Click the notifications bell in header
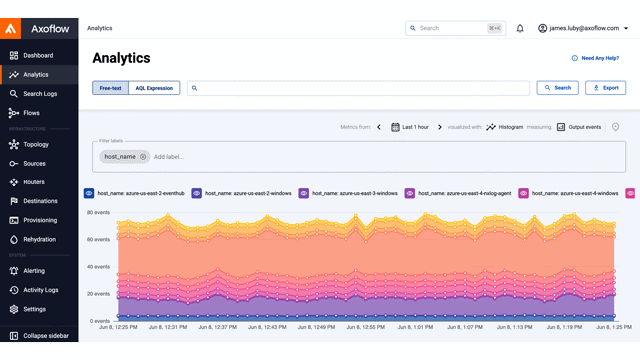Viewport: 640px width, 360px height. [520, 28]
